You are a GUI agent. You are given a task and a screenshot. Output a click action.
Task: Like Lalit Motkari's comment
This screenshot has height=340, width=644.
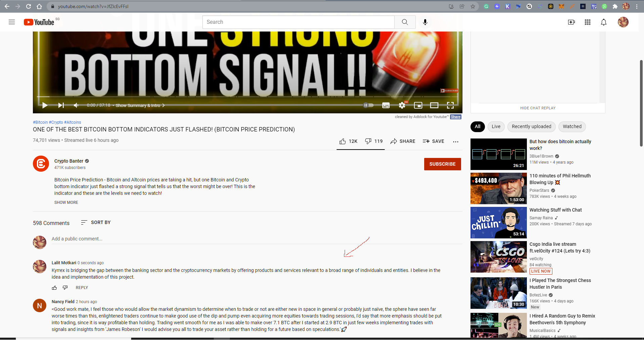pos(54,288)
